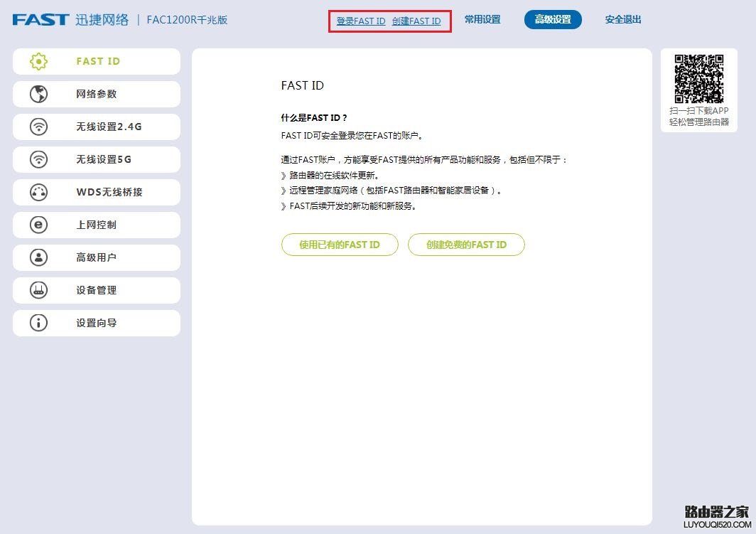
Task: Click the 创建免费的FAST ID button
Action: (466, 245)
